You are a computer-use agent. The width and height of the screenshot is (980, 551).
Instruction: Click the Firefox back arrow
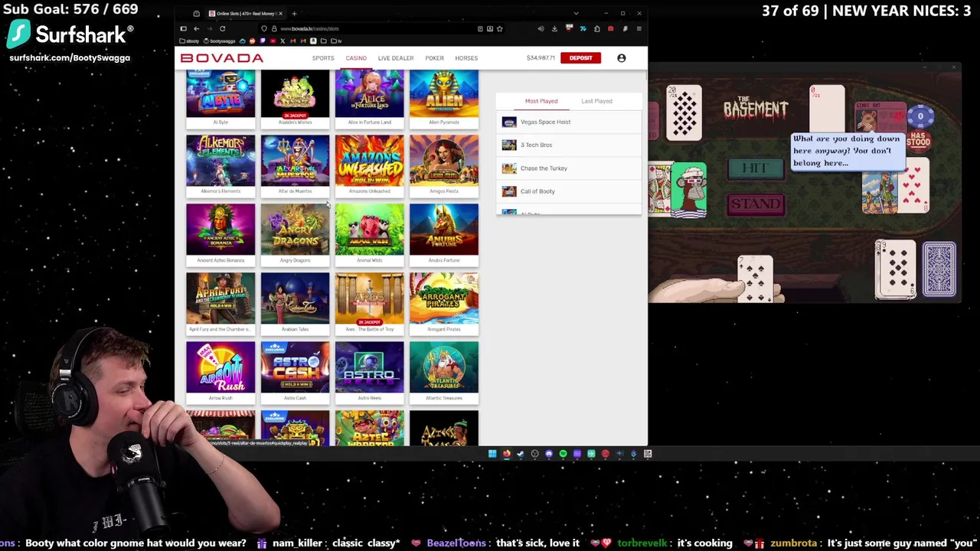coord(196,28)
